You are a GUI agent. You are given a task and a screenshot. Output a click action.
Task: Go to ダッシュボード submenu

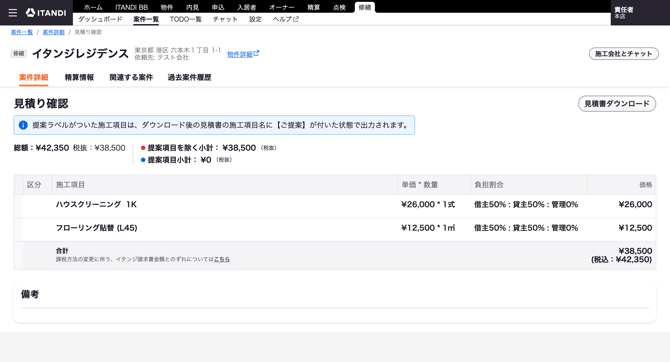coord(100,19)
